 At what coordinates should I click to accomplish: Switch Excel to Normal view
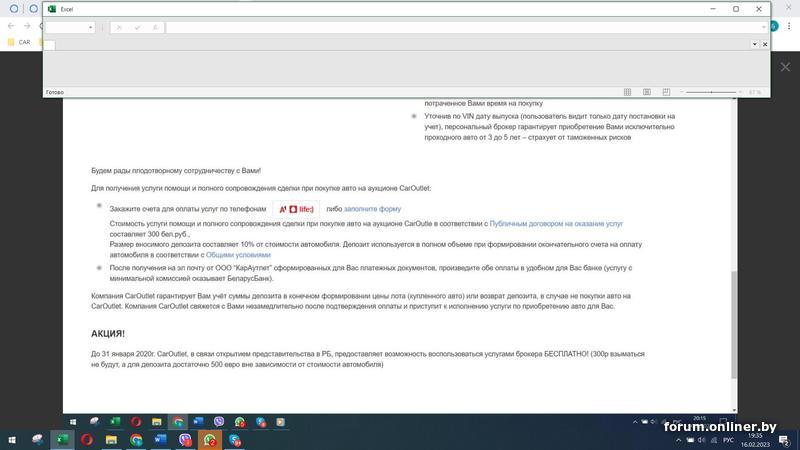pos(628,92)
